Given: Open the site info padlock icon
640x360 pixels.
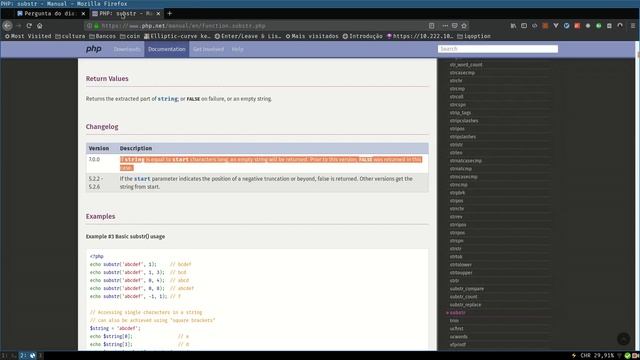Looking at the screenshot, I should click(x=96, y=26).
